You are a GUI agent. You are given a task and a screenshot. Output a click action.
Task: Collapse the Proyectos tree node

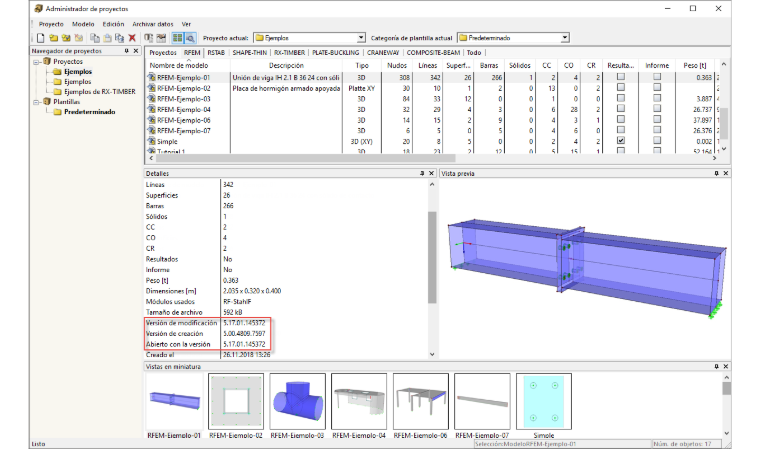pos(36,62)
